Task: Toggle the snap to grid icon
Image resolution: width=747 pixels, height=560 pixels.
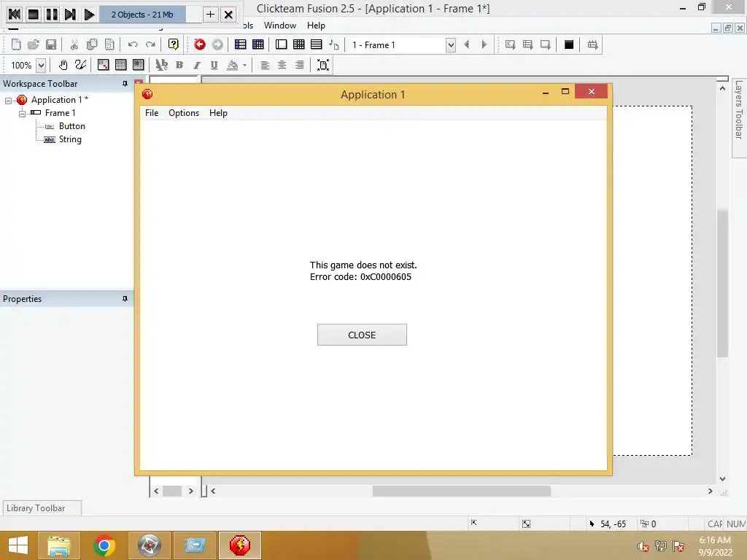Action: pyautogui.click(x=138, y=65)
